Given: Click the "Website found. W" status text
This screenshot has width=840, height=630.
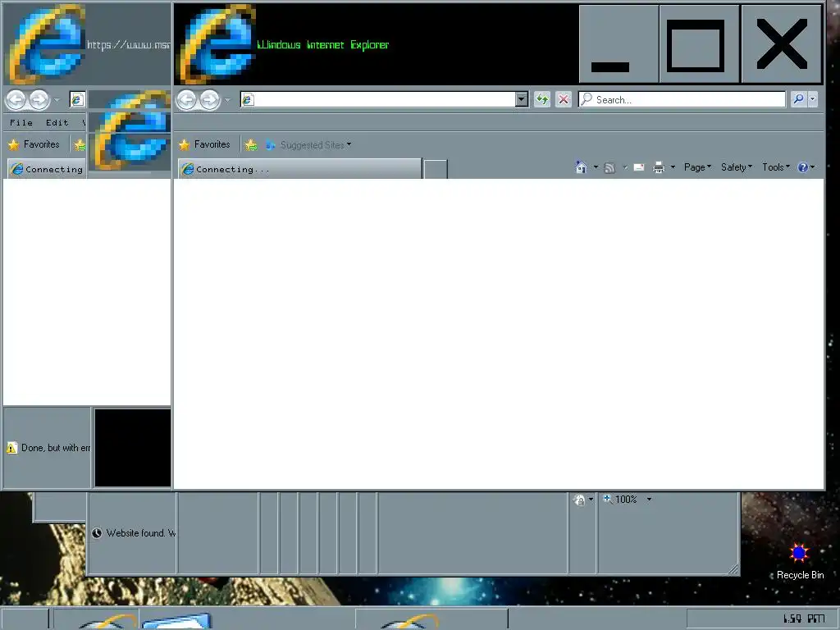Looking at the screenshot, I should pyautogui.click(x=141, y=533).
